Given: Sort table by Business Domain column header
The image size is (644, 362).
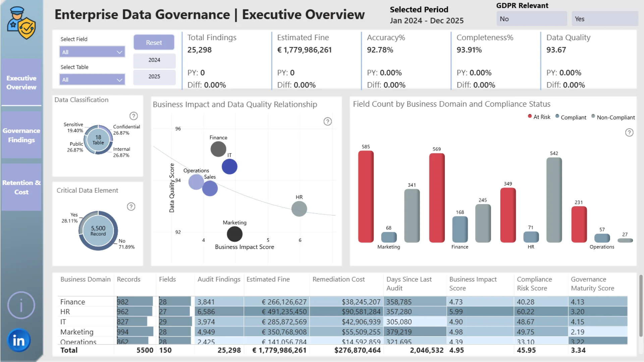Looking at the screenshot, I should 85,279.
